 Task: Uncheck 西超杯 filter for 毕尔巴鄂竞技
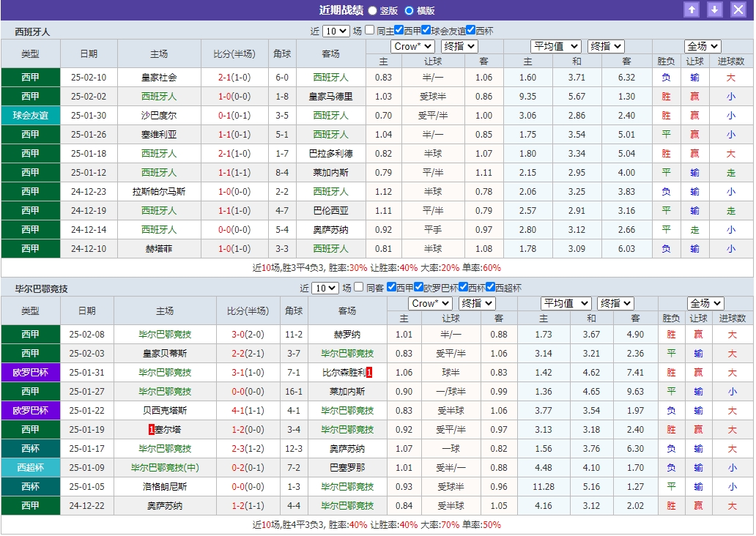click(491, 288)
